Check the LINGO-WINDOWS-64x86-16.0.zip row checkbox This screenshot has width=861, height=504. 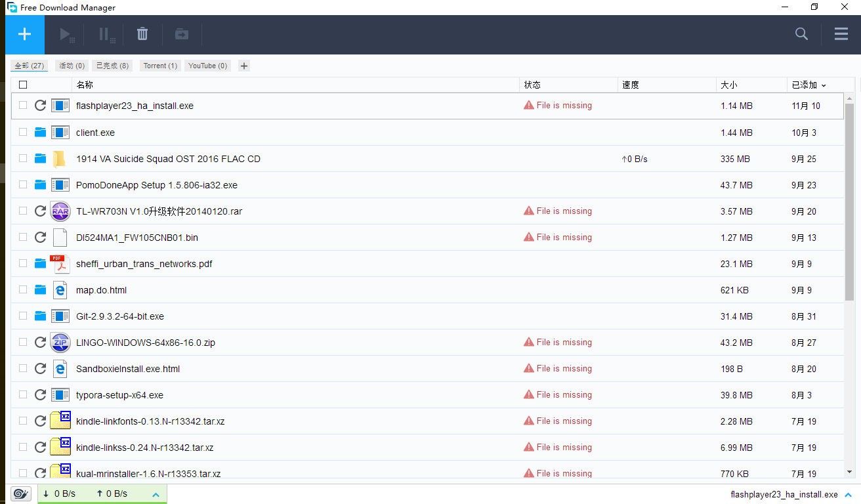pyautogui.click(x=23, y=343)
